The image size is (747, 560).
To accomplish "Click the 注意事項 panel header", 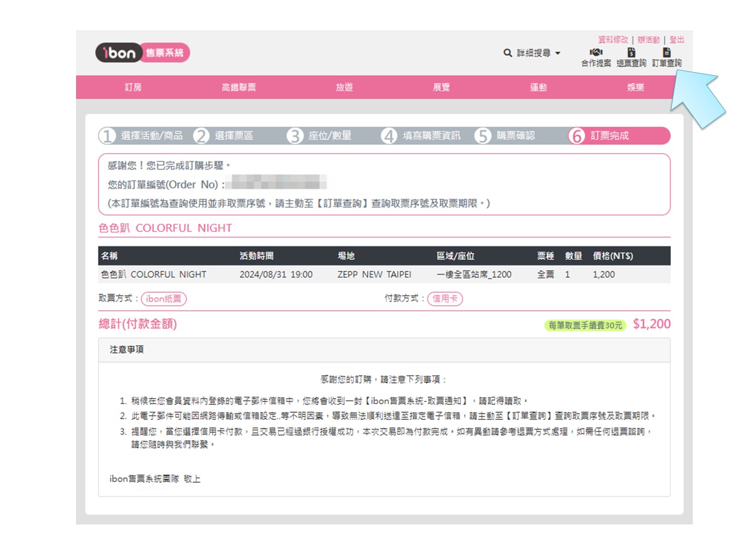I will [384, 350].
